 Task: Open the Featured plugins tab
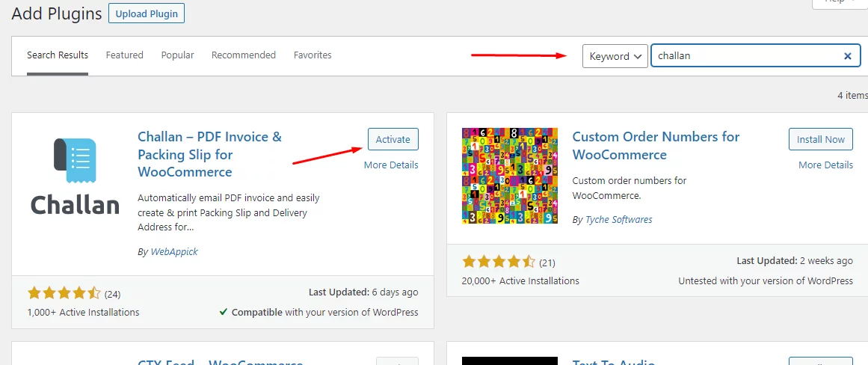(125, 55)
